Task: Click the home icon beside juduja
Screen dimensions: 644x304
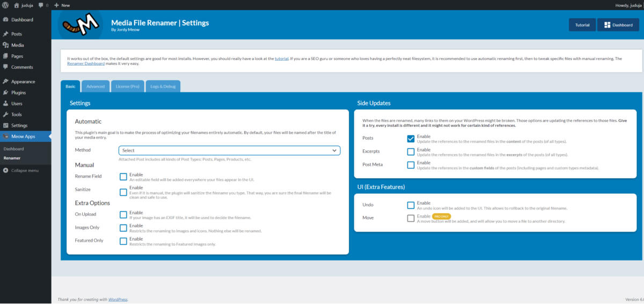Action: tap(16, 5)
